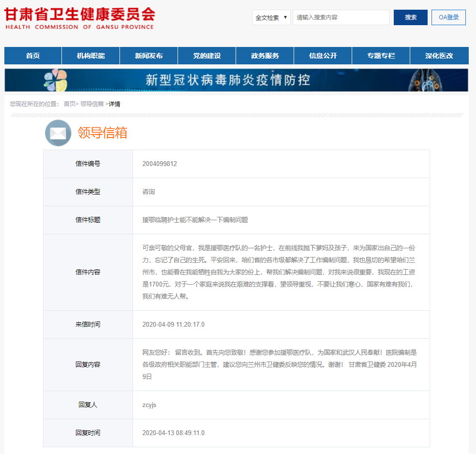Open the 政务服务 navigation item
476x454 pixels.
pos(265,56)
